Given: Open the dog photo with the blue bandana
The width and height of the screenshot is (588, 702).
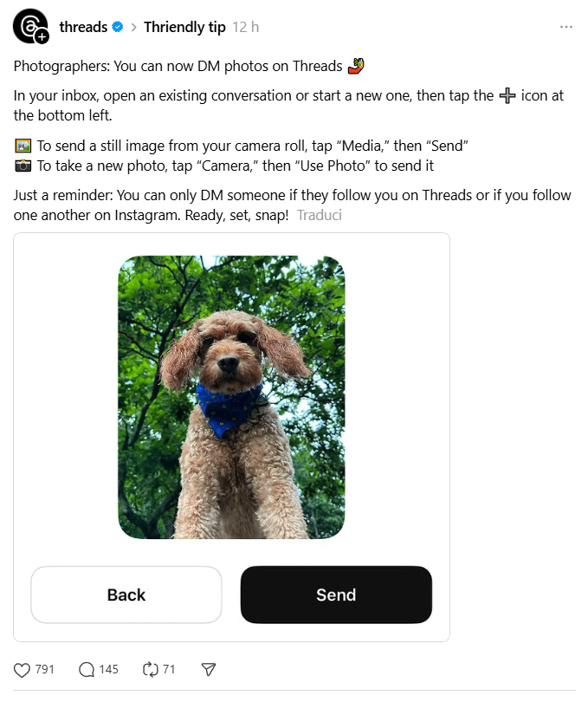Looking at the screenshot, I should 231,397.
